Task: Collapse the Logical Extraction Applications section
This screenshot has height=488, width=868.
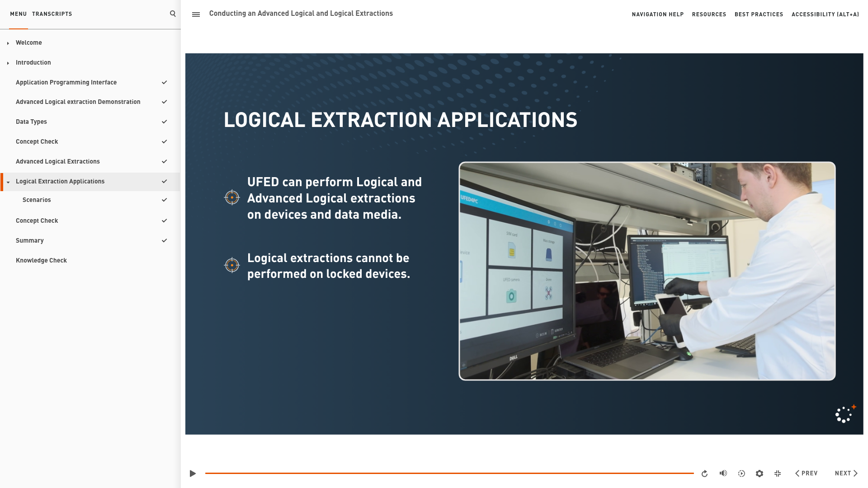Action: coord(8,182)
